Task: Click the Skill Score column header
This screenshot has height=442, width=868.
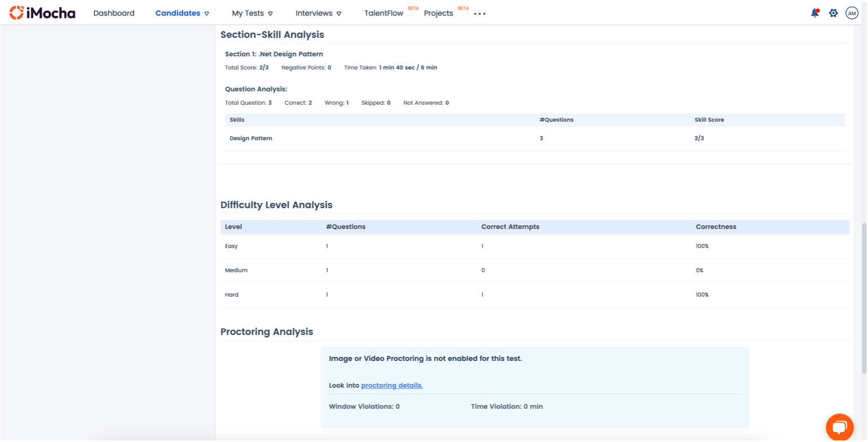Action: pyautogui.click(x=709, y=120)
